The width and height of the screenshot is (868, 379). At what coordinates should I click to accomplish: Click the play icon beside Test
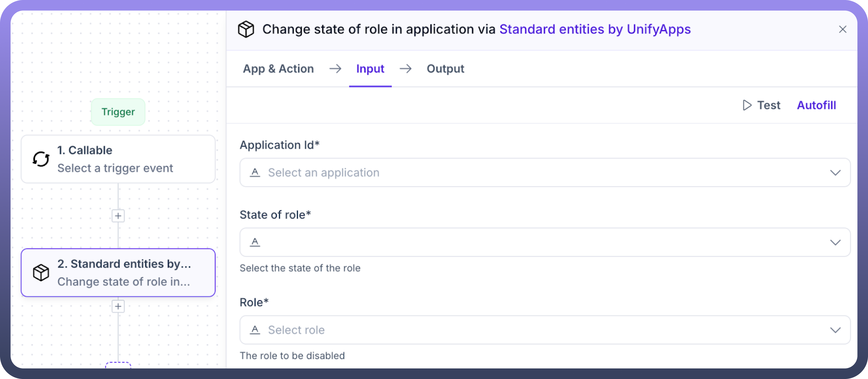click(x=747, y=105)
